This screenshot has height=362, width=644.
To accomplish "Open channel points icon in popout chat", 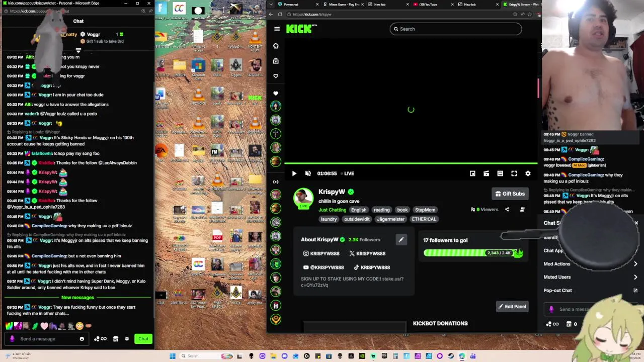I will pyautogui.click(x=100, y=339).
